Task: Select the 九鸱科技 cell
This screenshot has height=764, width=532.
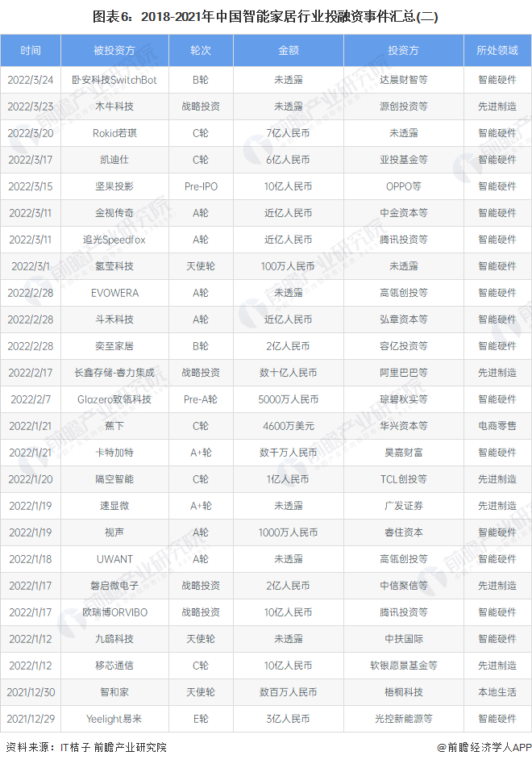Action: coord(114,639)
